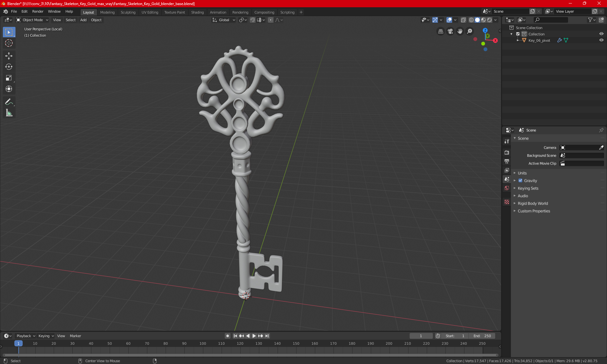Open the Render menu
This screenshot has height=364, width=607.
(38, 11)
